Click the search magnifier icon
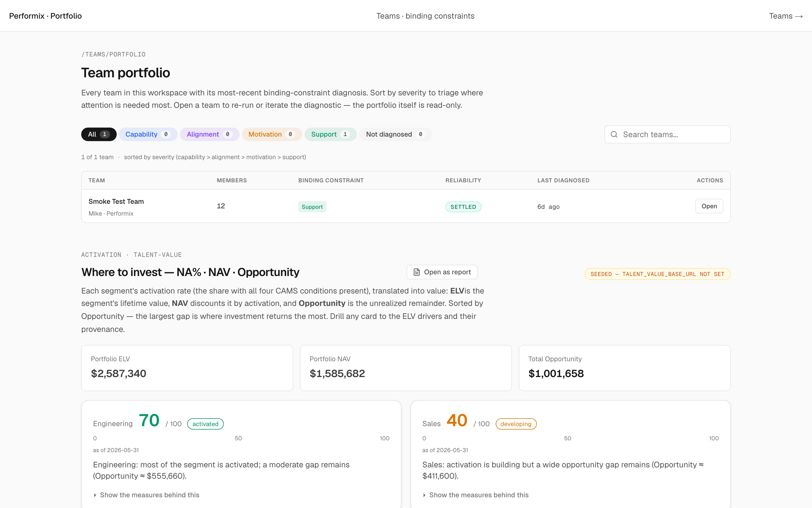This screenshot has height=508, width=812. (614, 134)
